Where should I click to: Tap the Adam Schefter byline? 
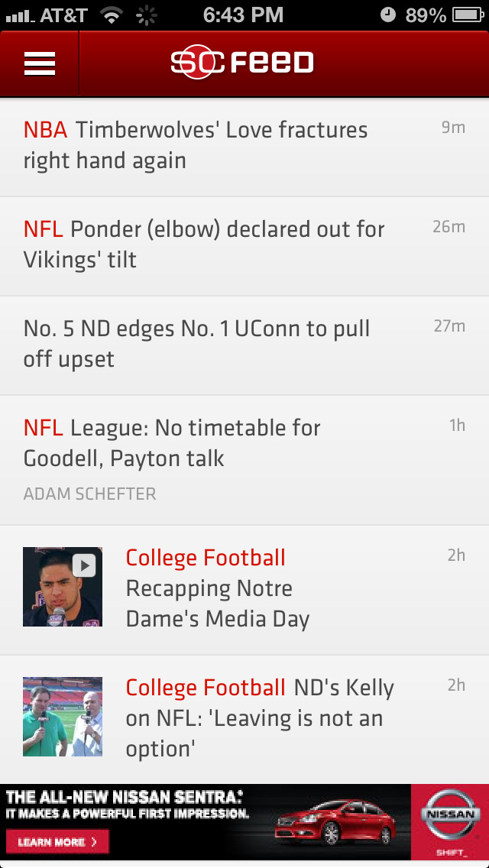[x=90, y=494]
